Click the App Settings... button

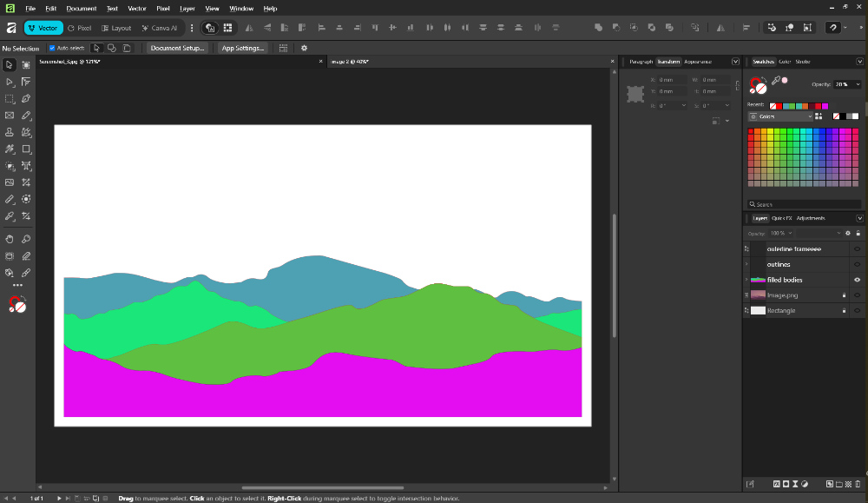[242, 48]
